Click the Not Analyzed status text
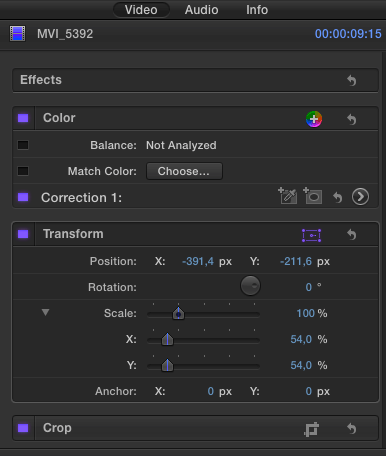 pos(181,145)
